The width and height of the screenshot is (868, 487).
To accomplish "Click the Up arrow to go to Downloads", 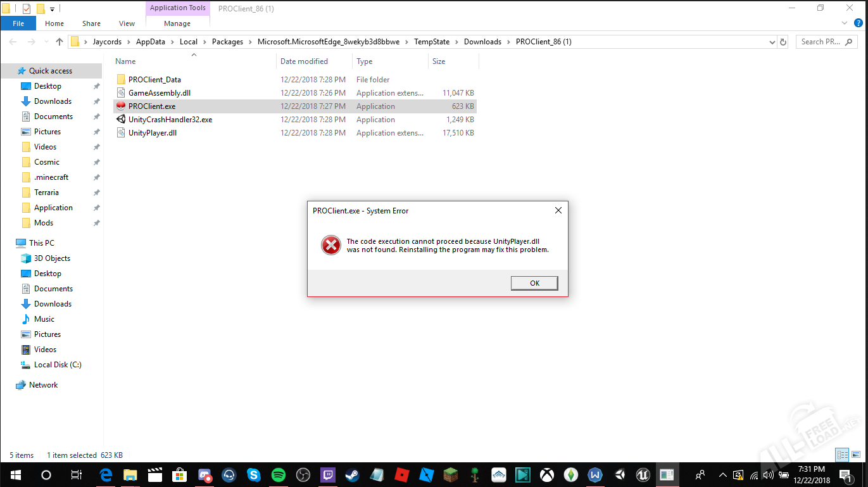I will [60, 42].
